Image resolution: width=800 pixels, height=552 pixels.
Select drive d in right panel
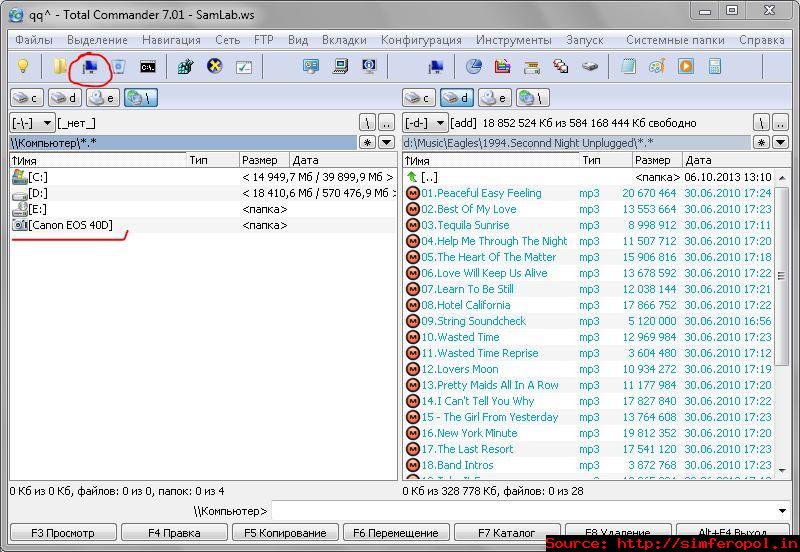(457, 97)
